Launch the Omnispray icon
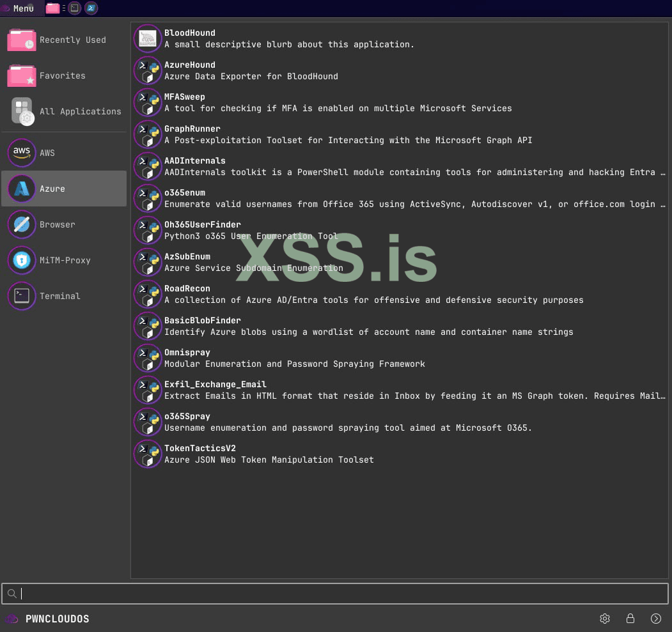672x632 pixels. tap(148, 358)
